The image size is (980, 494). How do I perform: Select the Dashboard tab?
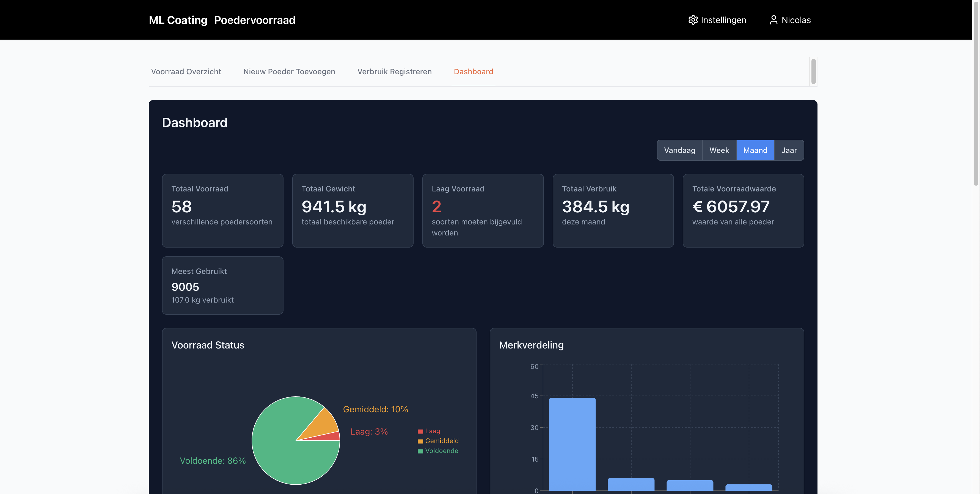(x=473, y=72)
